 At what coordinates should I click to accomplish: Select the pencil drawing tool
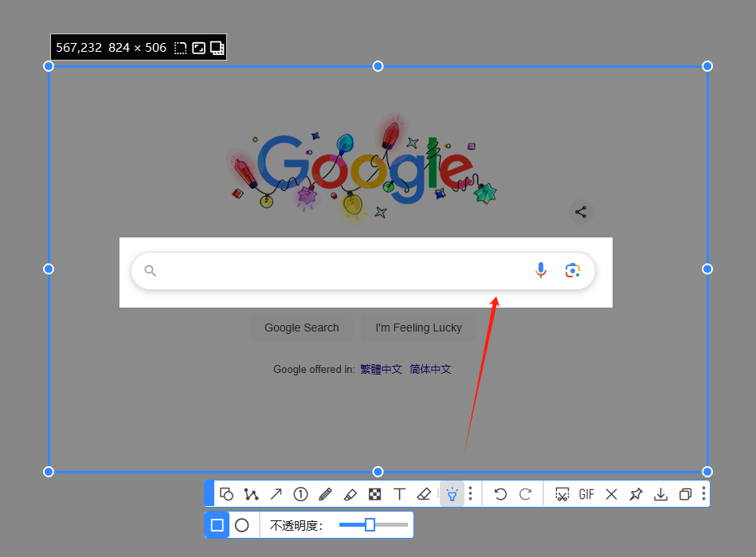pos(325,494)
